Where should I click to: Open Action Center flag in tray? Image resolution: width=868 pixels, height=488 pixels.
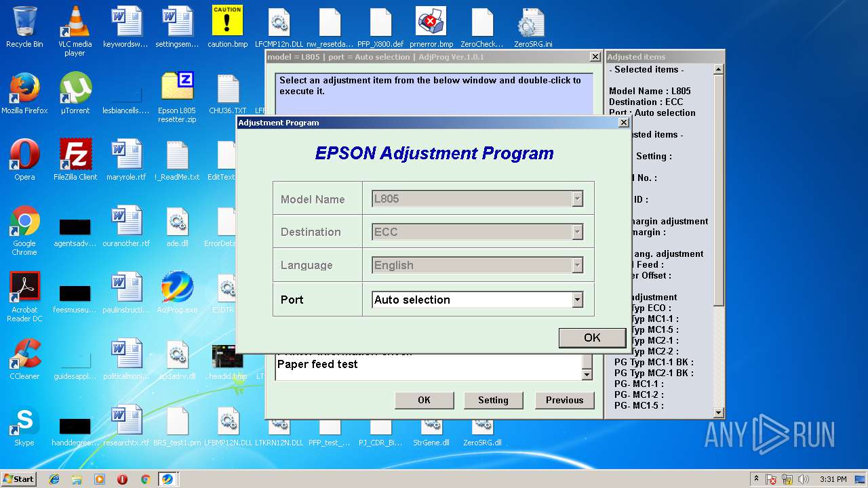[772, 479]
